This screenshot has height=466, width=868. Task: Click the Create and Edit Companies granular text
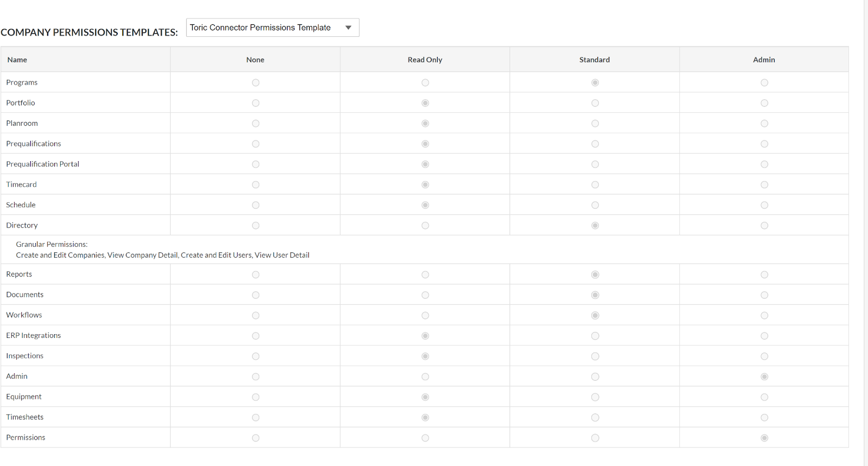coord(60,255)
